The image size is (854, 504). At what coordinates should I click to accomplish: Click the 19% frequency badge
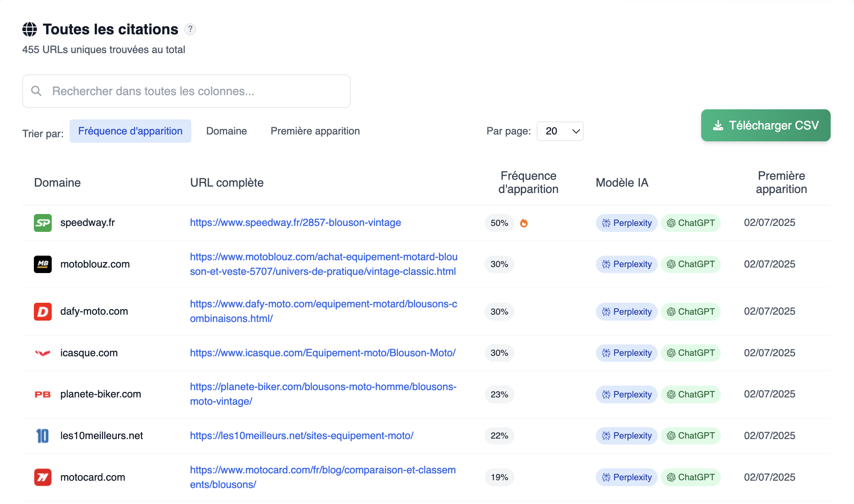[x=499, y=477]
